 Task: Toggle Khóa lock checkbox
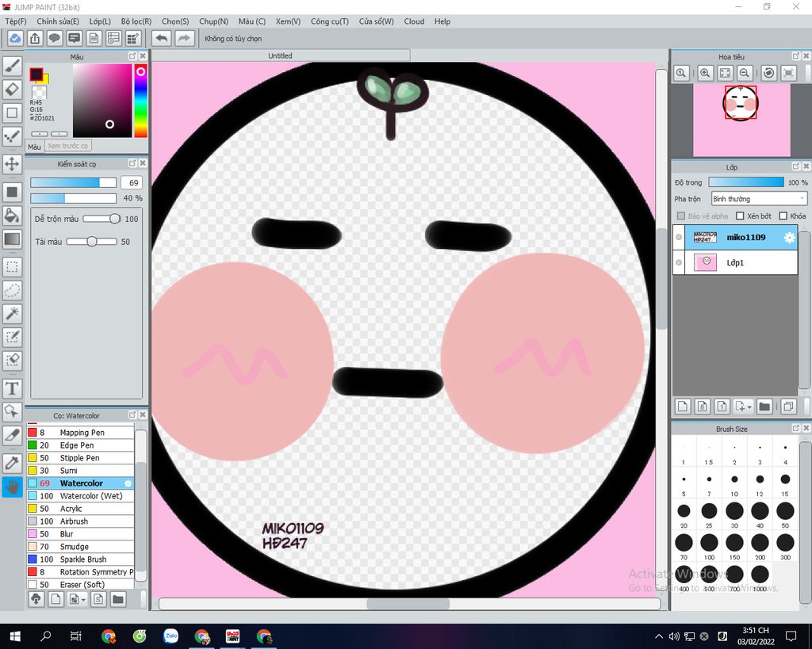(x=783, y=216)
